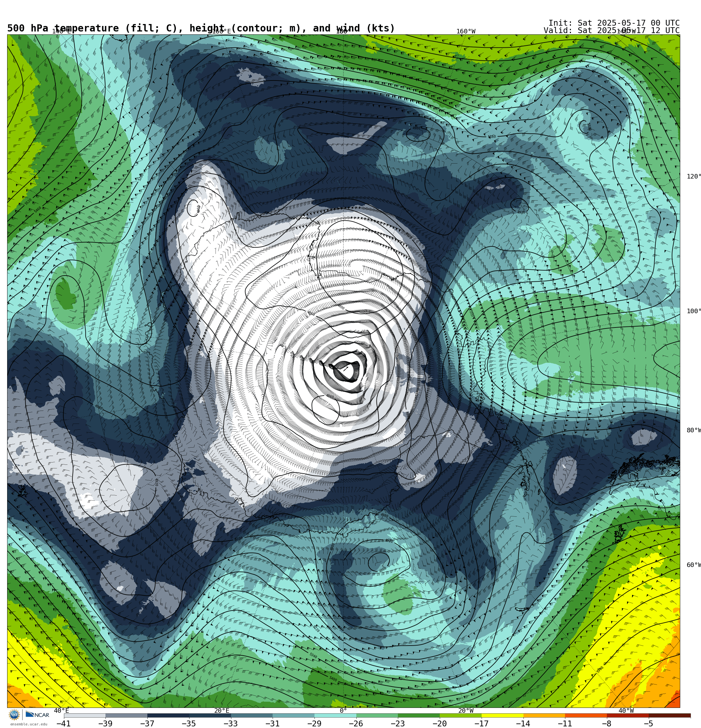Pick the orange -14 to -11 colorbar swatch

[x=544, y=715]
